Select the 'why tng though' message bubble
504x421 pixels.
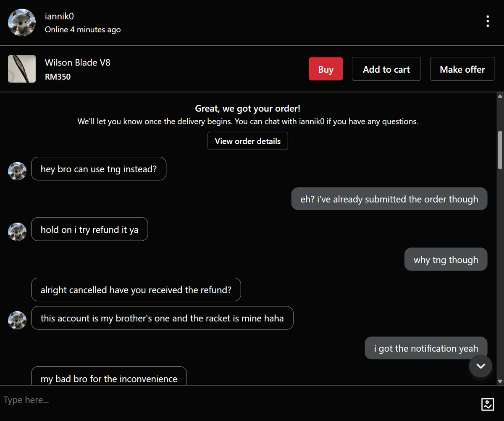[446, 259]
